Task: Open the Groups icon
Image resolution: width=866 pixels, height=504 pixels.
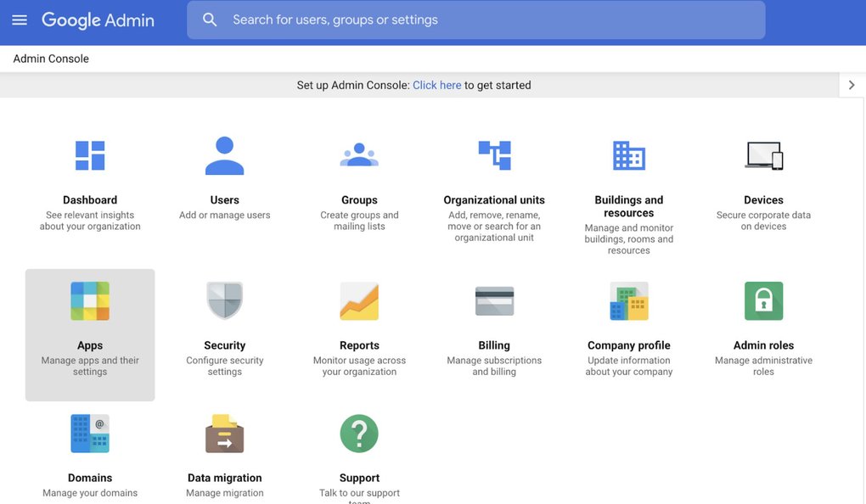Action: [x=359, y=155]
